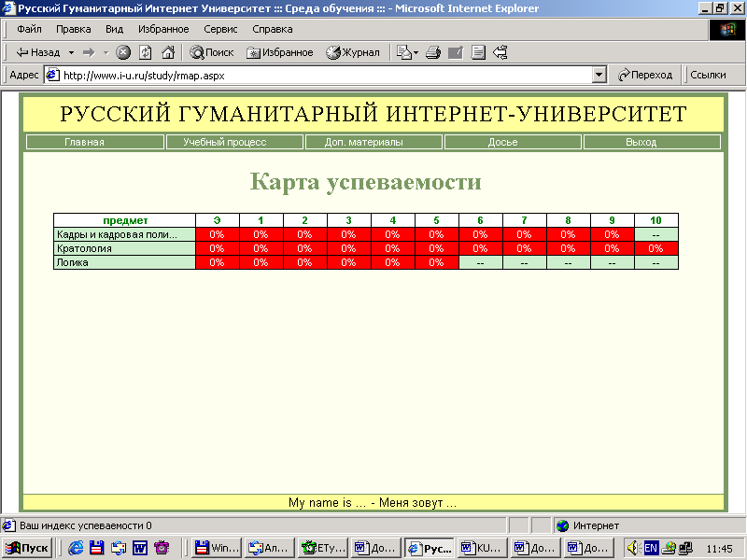Switch keyboard layout via EN indicator
747x560 pixels.
tap(651, 548)
